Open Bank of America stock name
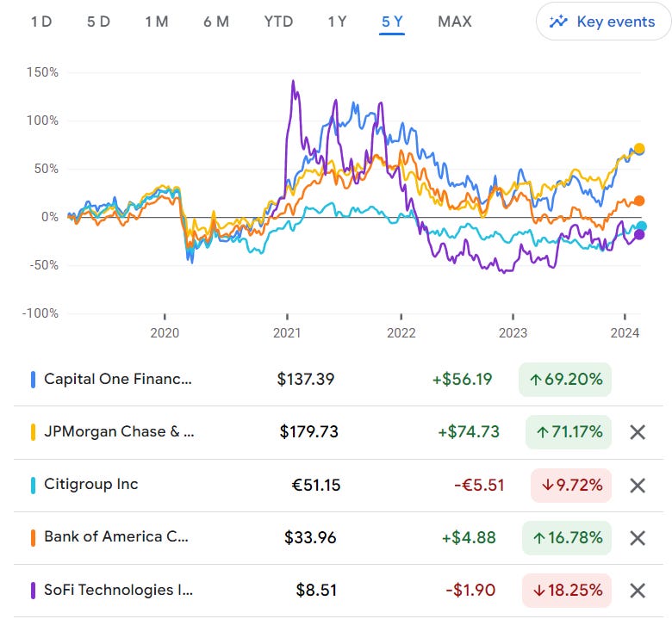The image size is (672, 619). [x=116, y=536]
